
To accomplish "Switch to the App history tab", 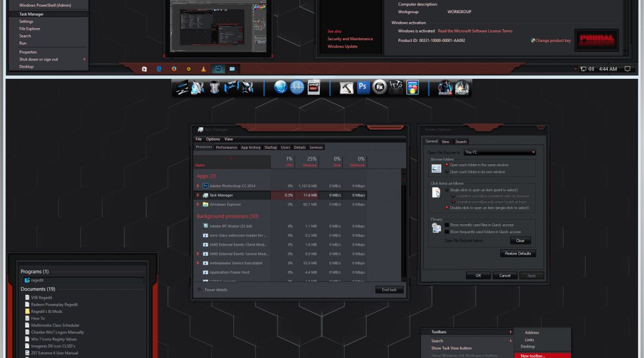I will coord(250,147).
